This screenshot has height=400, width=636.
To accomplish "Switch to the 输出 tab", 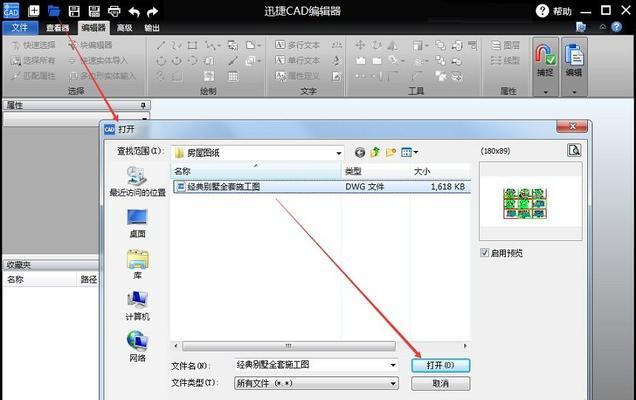I will [152, 28].
